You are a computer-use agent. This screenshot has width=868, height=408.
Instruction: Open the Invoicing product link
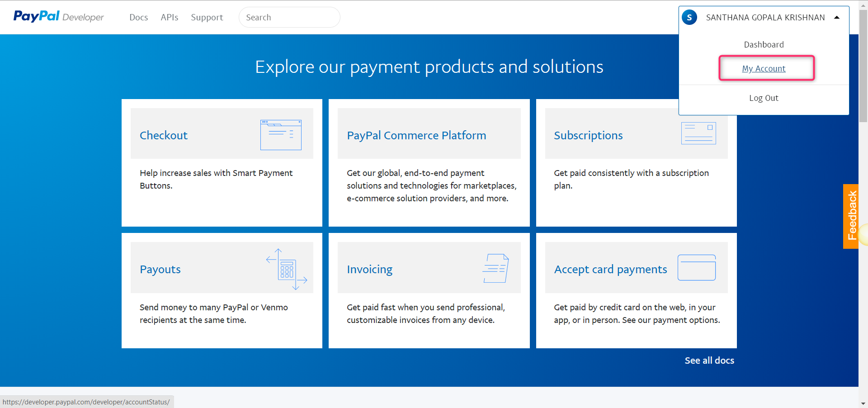[x=369, y=269]
